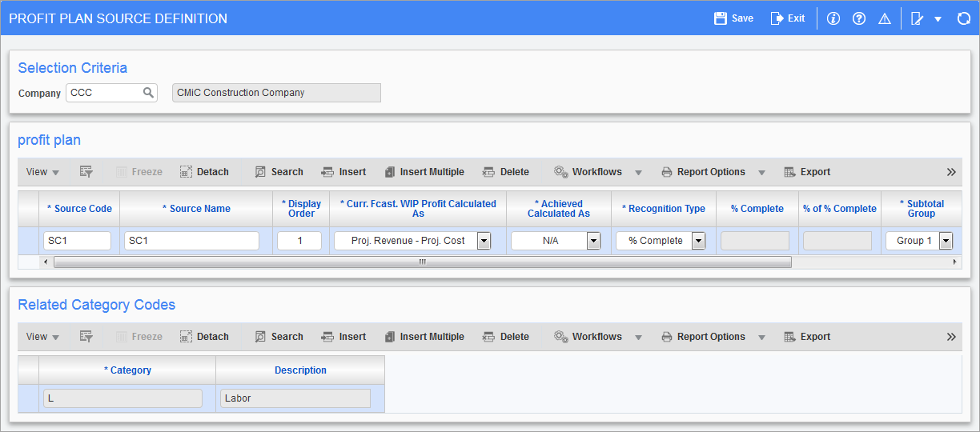Click Export in profit plan toolbar

coord(807,172)
